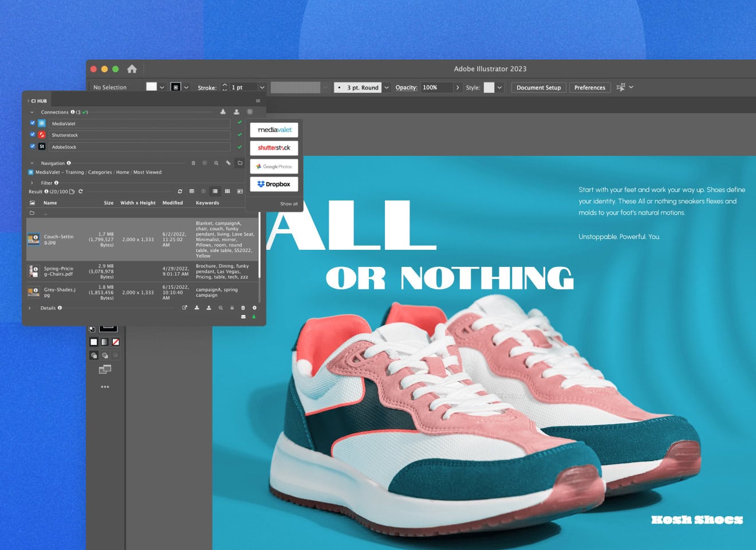Click the Illustrator Home icon
756x550 pixels.
click(132, 69)
